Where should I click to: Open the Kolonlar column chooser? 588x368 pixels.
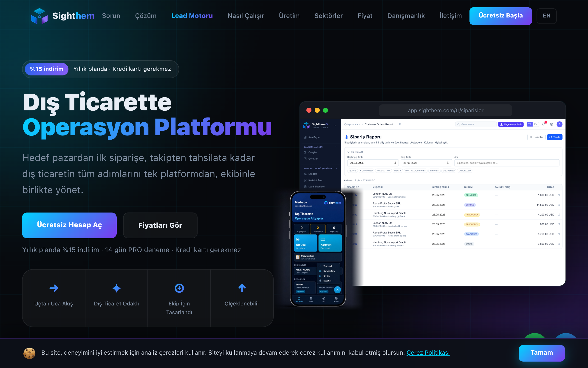point(537,137)
